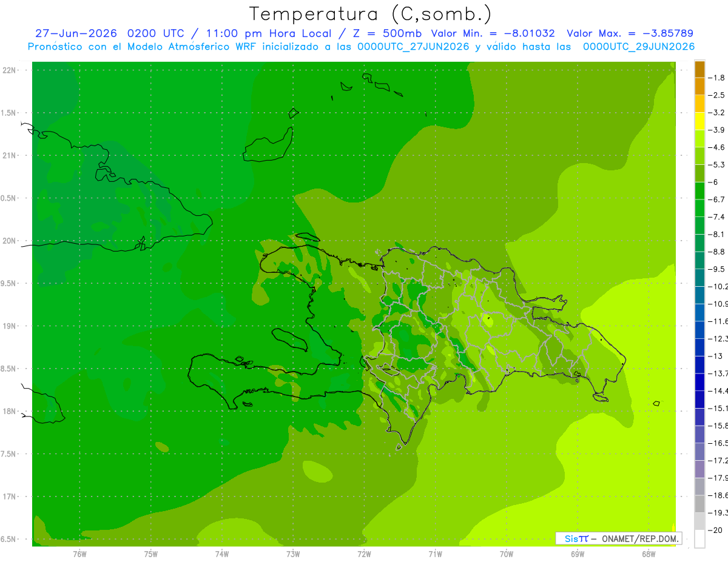Select the yellow swatch between -3.2 and -3.9
The width and height of the screenshot is (728, 562).
699,121
